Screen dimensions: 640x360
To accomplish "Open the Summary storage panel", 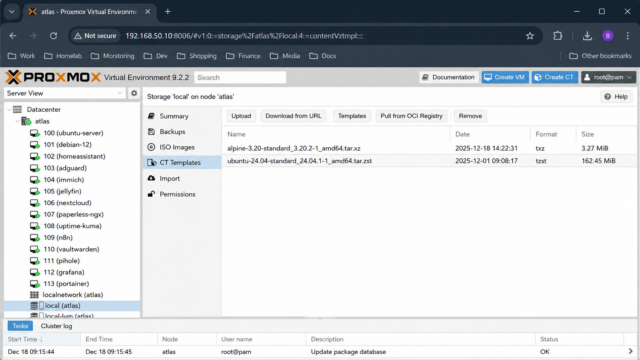I will click(x=182, y=116).
